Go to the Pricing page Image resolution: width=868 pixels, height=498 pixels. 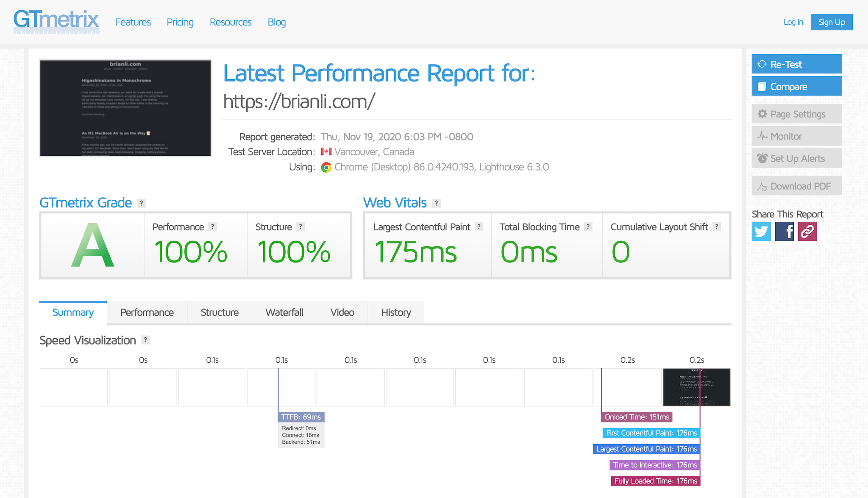(180, 22)
